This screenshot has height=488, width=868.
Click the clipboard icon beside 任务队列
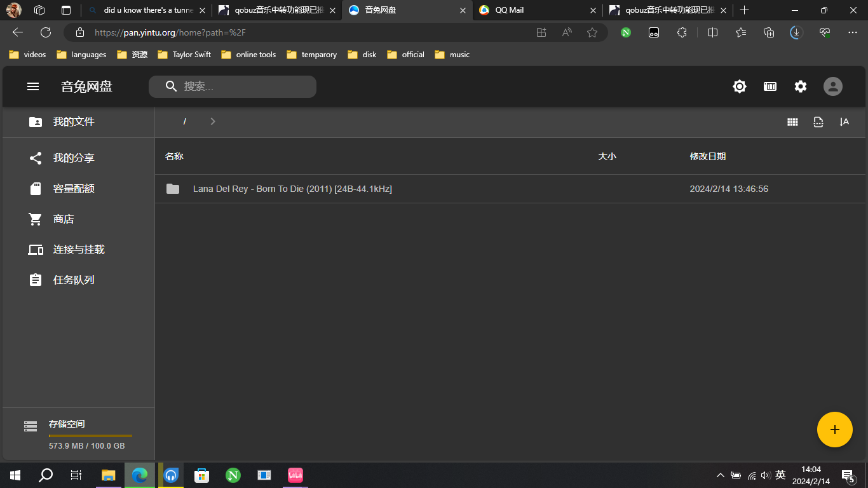point(36,280)
